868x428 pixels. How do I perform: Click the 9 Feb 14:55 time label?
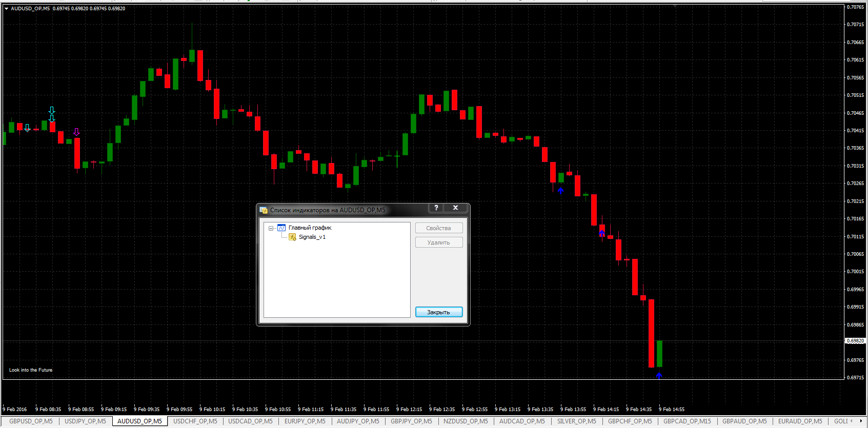coord(672,410)
